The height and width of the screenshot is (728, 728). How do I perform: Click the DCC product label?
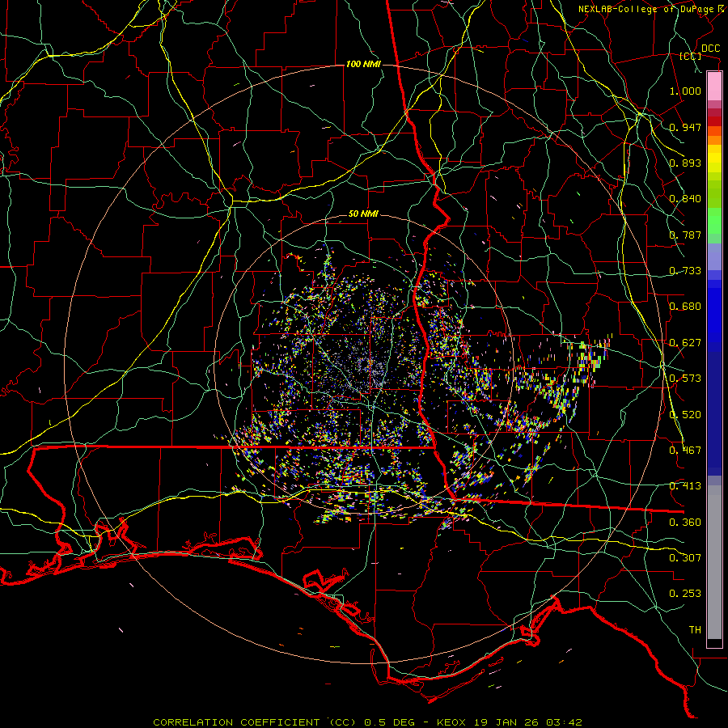click(710, 49)
